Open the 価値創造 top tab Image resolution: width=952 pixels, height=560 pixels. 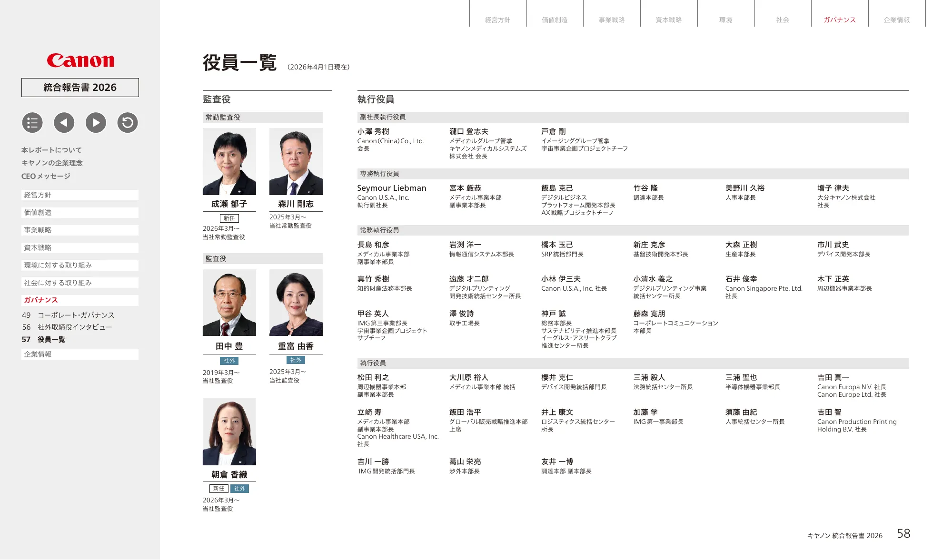click(x=555, y=20)
